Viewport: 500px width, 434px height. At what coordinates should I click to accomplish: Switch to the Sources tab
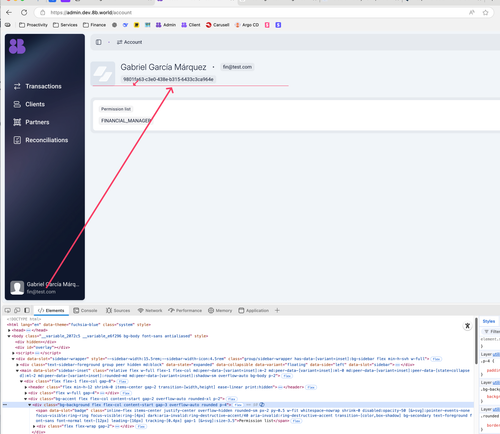pos(118,310)
